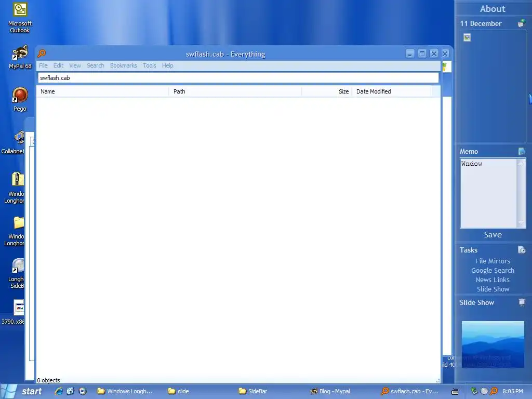Sort results by Name column header
Viewport: 532px width, 399px height.
102,91
